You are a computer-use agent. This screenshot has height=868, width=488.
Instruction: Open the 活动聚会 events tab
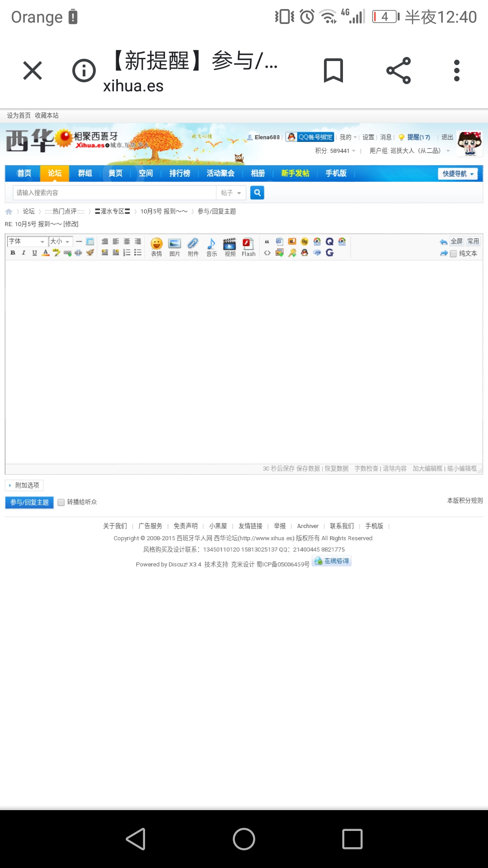221,173
